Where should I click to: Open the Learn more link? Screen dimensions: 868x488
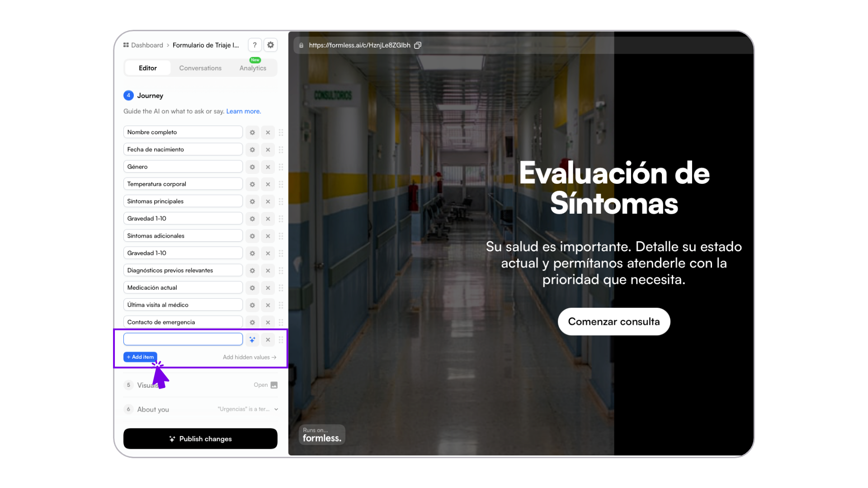click(x=243, y=111)
